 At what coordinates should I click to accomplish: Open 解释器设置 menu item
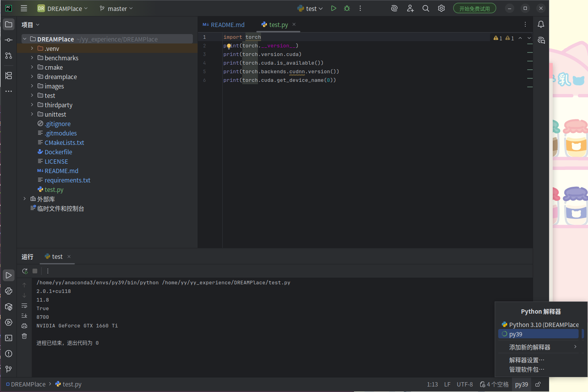click(526, 360)
